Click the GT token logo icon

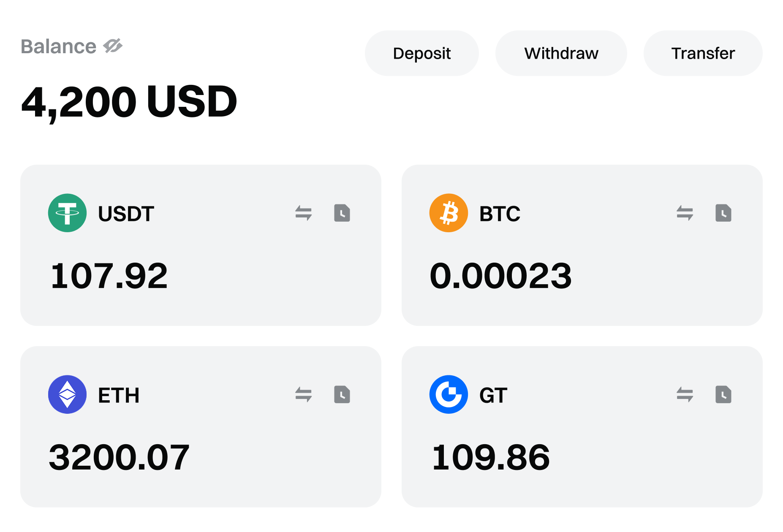(x=449, y=394)
